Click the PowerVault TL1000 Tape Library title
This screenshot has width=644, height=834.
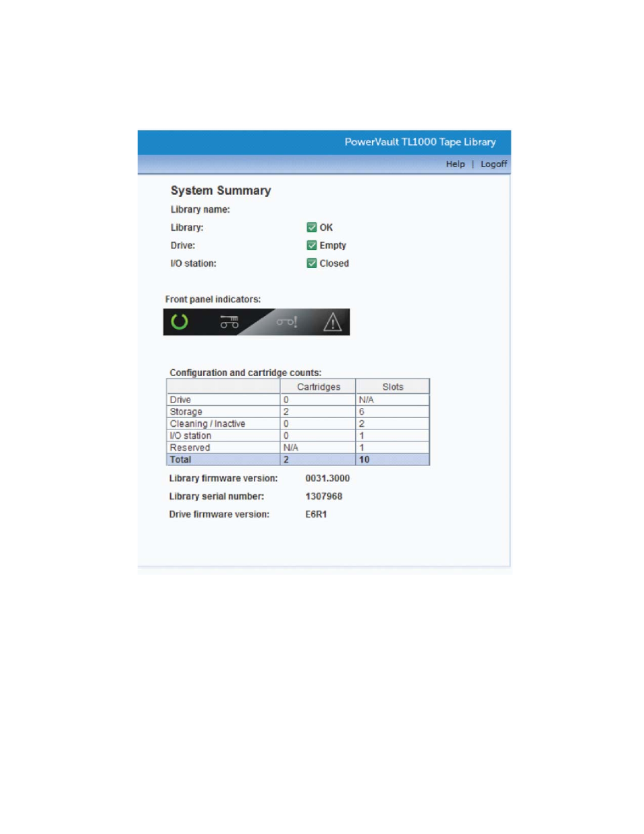point(420,142)
